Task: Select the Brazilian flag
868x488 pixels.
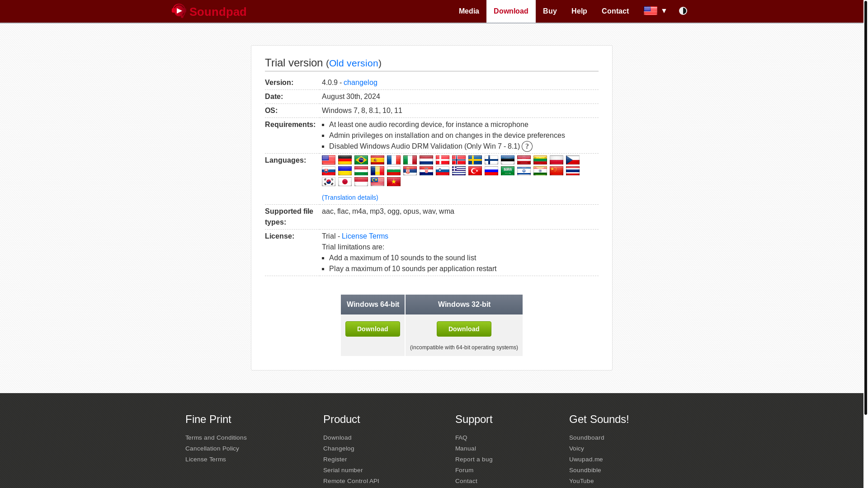Action: coord(361,160)
